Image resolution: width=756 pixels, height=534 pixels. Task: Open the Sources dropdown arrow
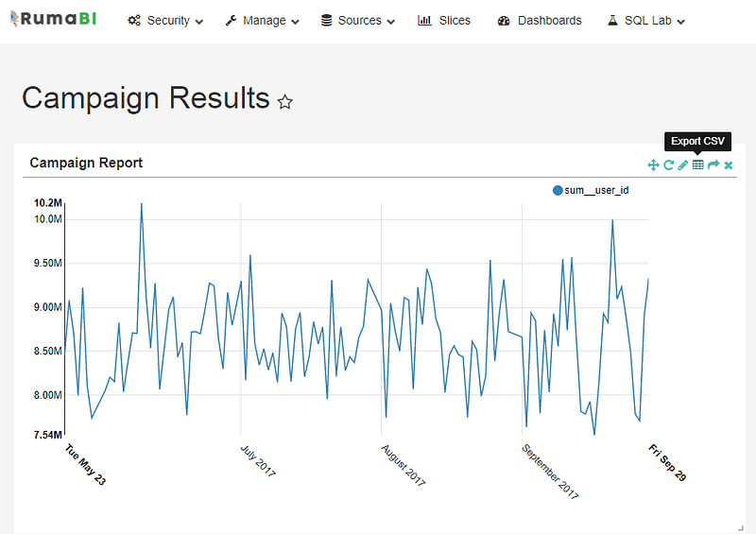click(x=391, y=22)
